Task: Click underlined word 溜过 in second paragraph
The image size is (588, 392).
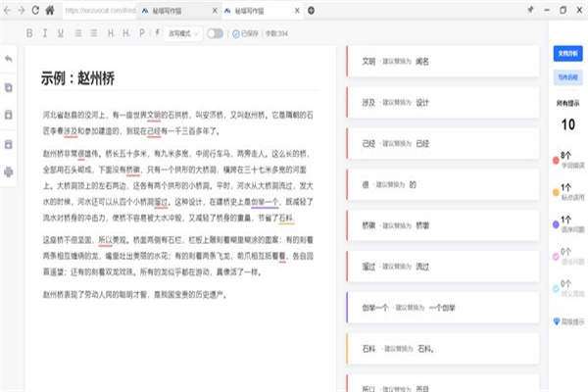Action: (x=161, y=202)
